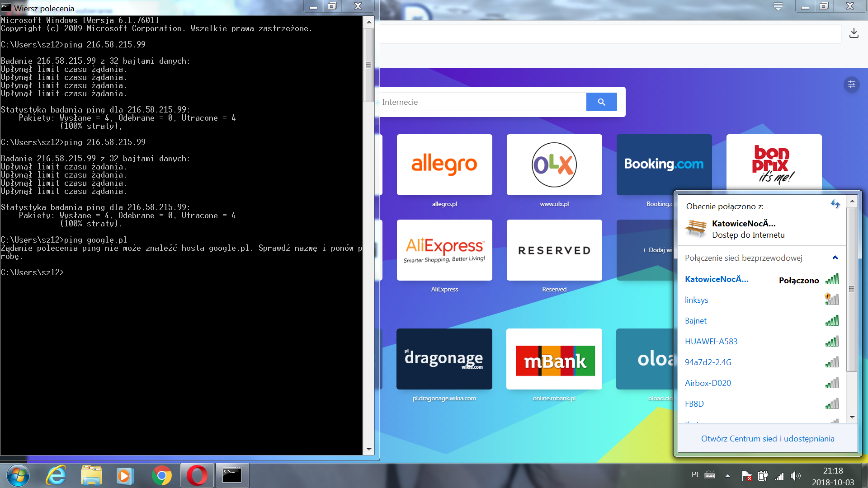Viewport: 868px width, 488px height.
Task: Show hidden tray icons arrow
Action: (x=727, y=476)
